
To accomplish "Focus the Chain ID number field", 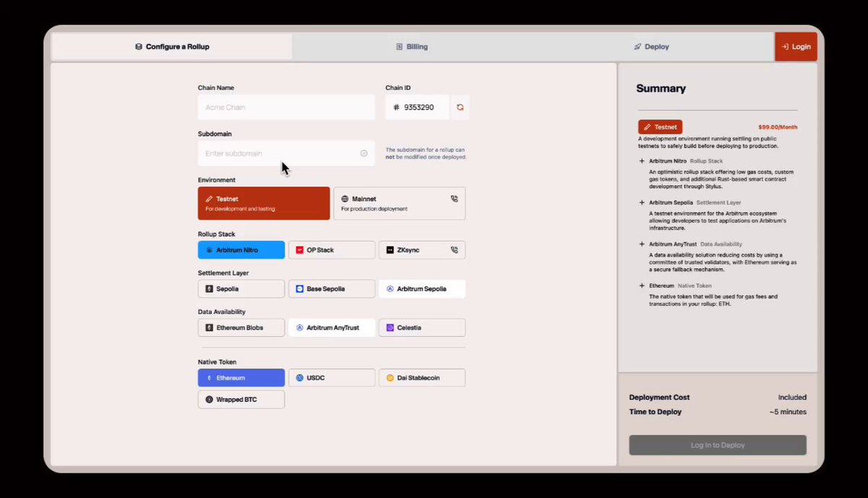I will point(417,107).
